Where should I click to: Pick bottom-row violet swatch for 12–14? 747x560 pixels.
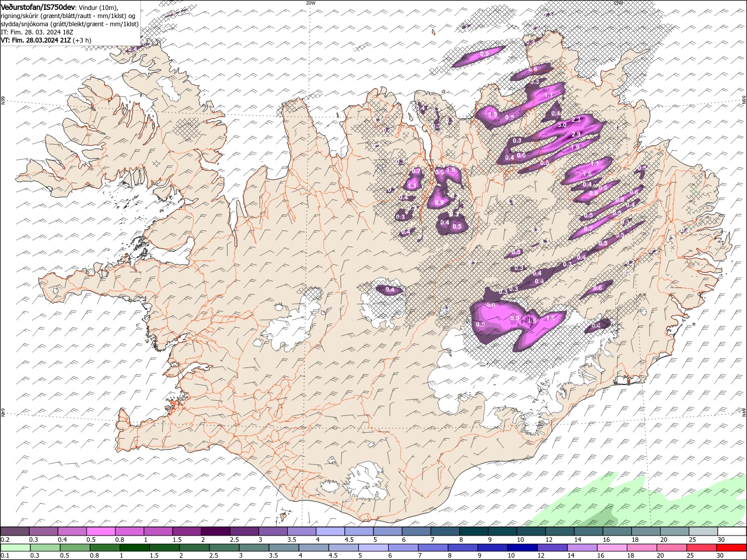(552, 548)
